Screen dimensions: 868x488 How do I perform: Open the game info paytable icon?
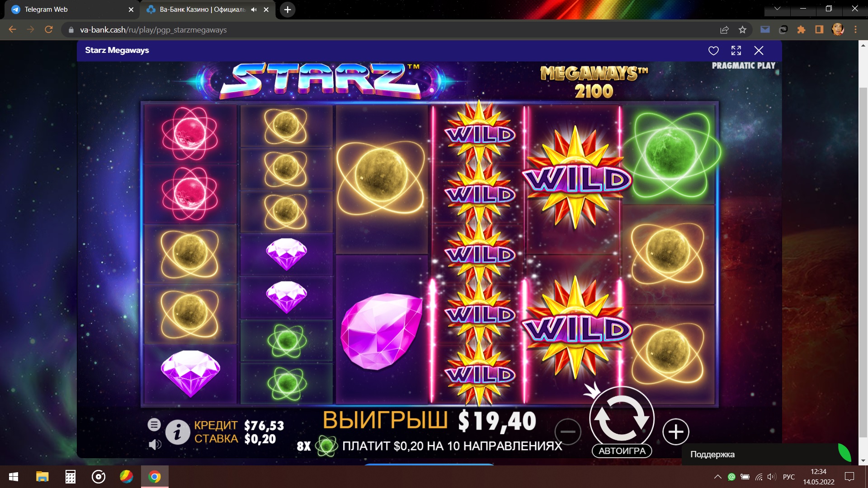click(177, 432)
